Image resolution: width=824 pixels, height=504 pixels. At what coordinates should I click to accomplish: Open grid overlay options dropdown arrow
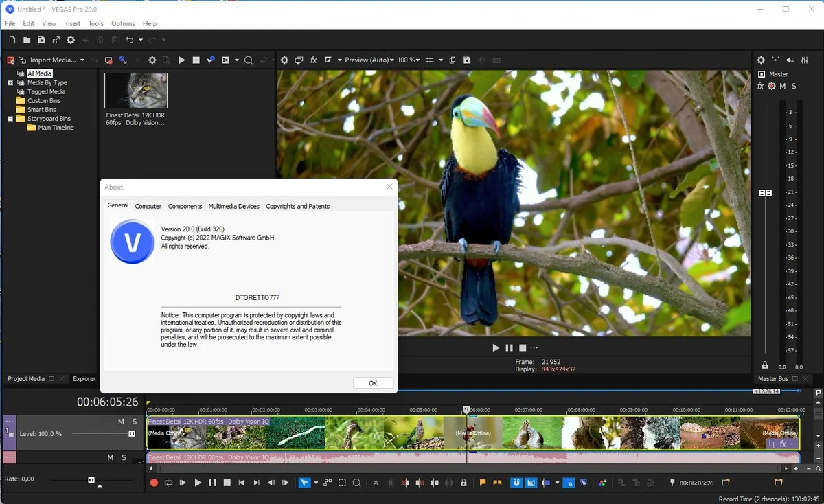click(441, 60)
